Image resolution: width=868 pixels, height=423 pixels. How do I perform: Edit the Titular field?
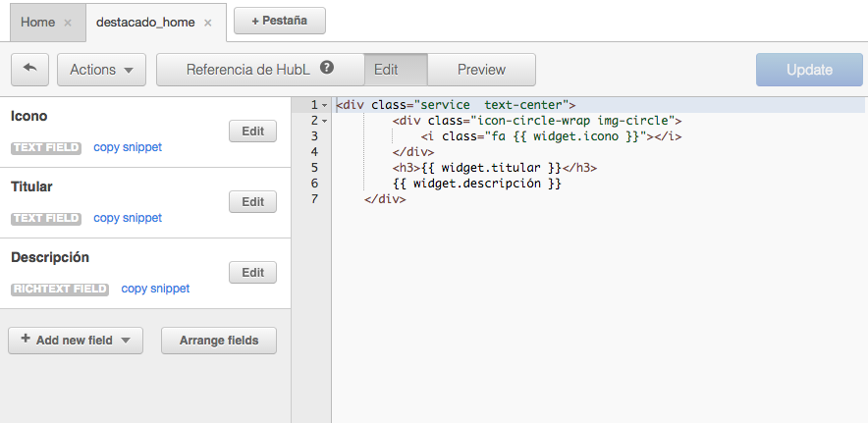pyautogui.click(x=252, y=202)
